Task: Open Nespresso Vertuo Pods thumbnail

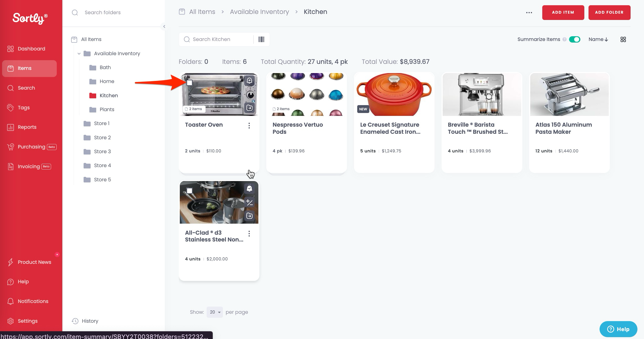Action: coord(306,94)
